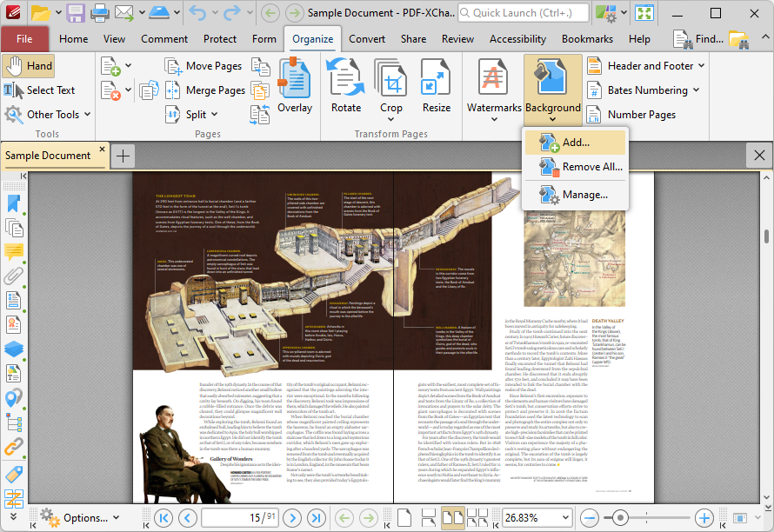Expand the Insert Pages dropdown arrow
774x532 pixels.
click(129, 65)
